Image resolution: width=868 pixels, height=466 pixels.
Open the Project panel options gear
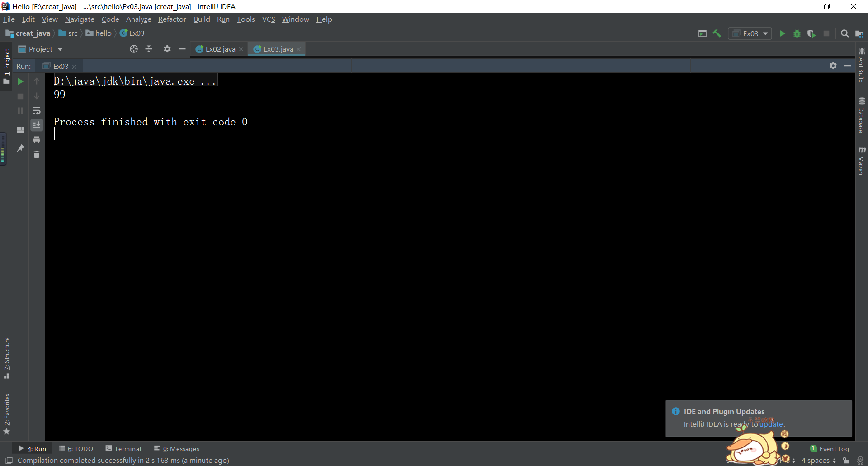167,49
